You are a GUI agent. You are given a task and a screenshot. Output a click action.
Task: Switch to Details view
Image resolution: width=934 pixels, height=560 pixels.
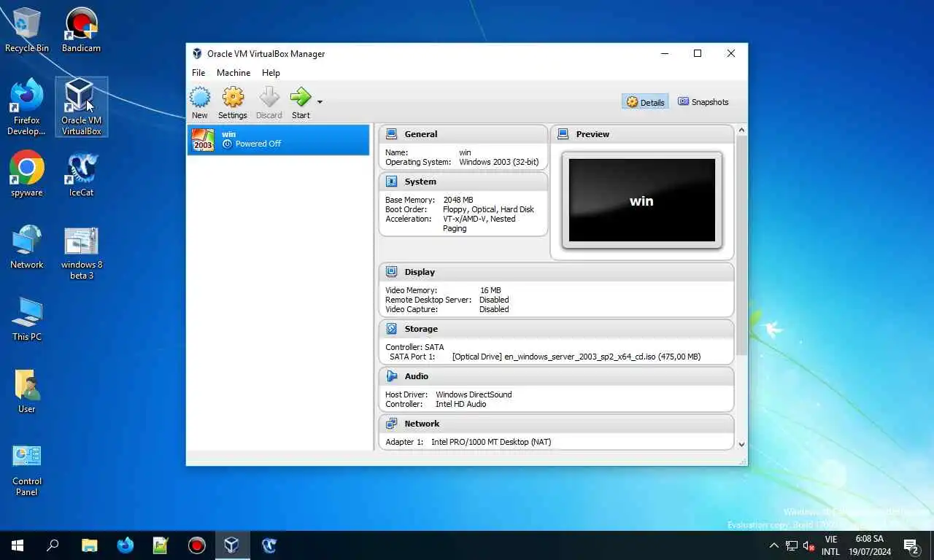pos(646,102)
